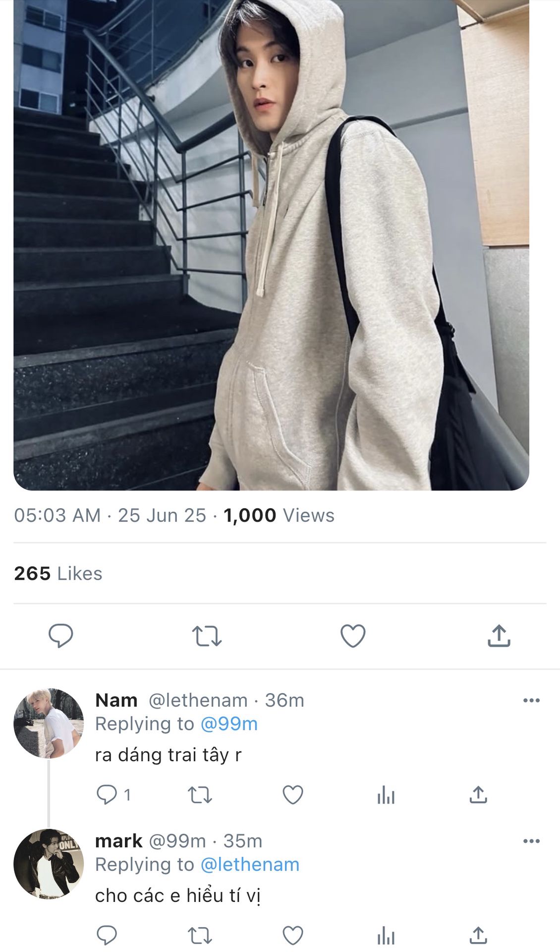
Task: Retweet the main hoodie photo tweet
Action: tap(207, 636)
